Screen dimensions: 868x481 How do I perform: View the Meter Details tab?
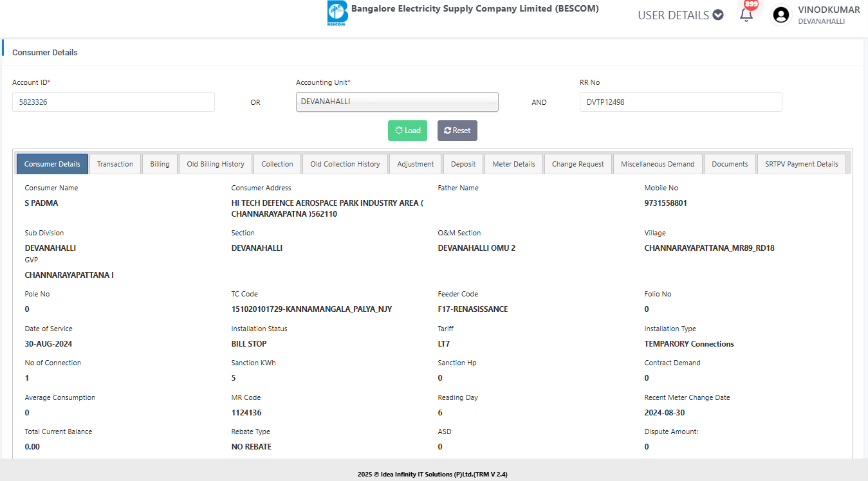(513, 164)
